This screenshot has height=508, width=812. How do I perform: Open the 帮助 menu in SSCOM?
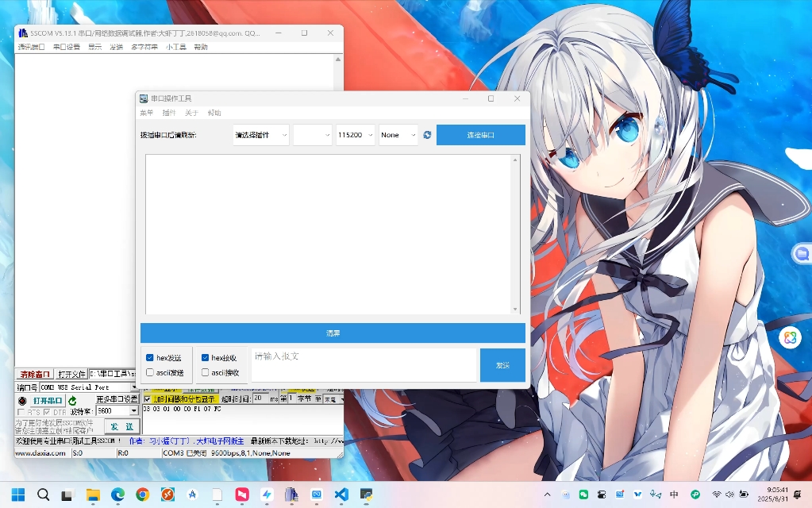(200, 47)
